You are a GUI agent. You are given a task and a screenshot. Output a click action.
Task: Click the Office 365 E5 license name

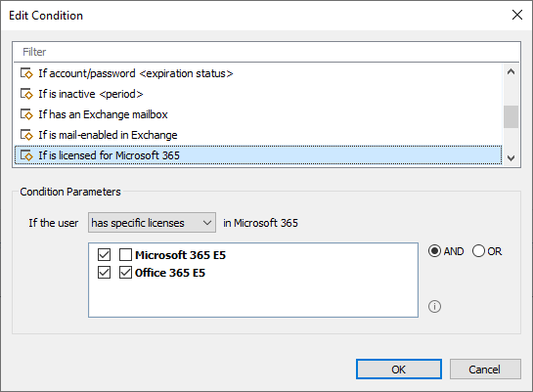170,273
